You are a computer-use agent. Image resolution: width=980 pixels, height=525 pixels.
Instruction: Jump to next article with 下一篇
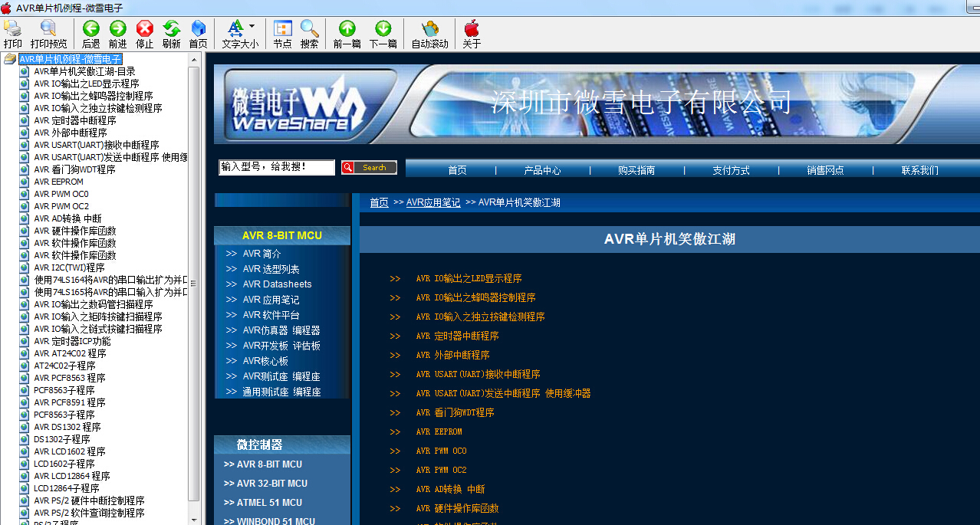click(383, 28)
